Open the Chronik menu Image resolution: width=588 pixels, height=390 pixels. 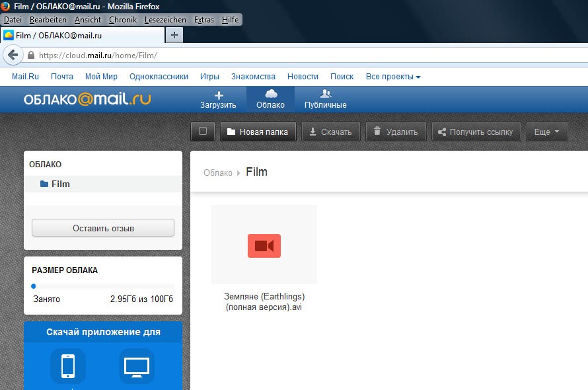(122, 20)
